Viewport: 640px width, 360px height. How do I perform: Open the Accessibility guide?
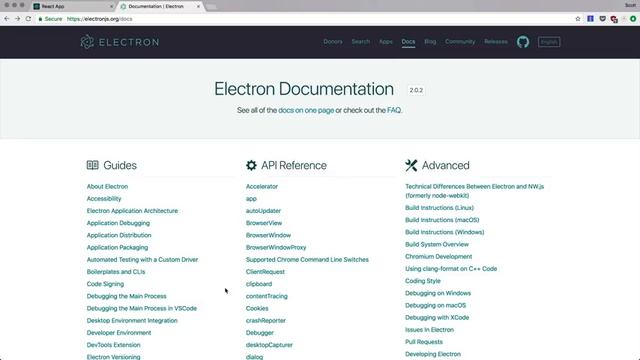click(x=104, y=199)
